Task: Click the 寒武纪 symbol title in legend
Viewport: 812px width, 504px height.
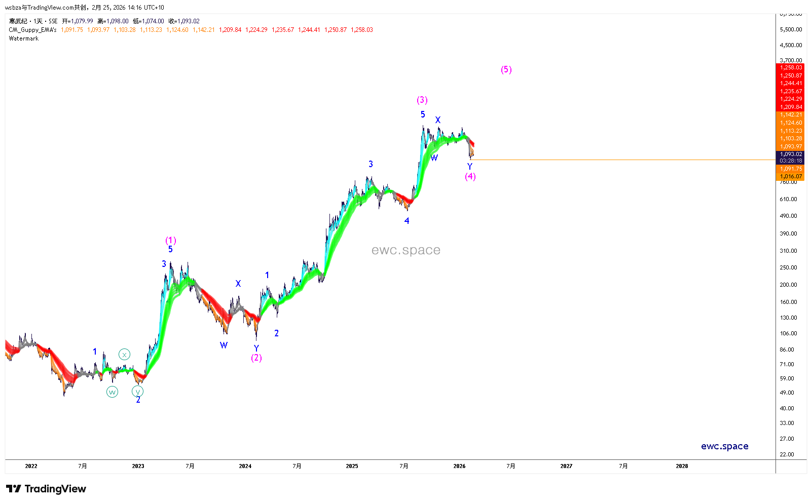Action: pyautogui.click(x=18, y=21)
